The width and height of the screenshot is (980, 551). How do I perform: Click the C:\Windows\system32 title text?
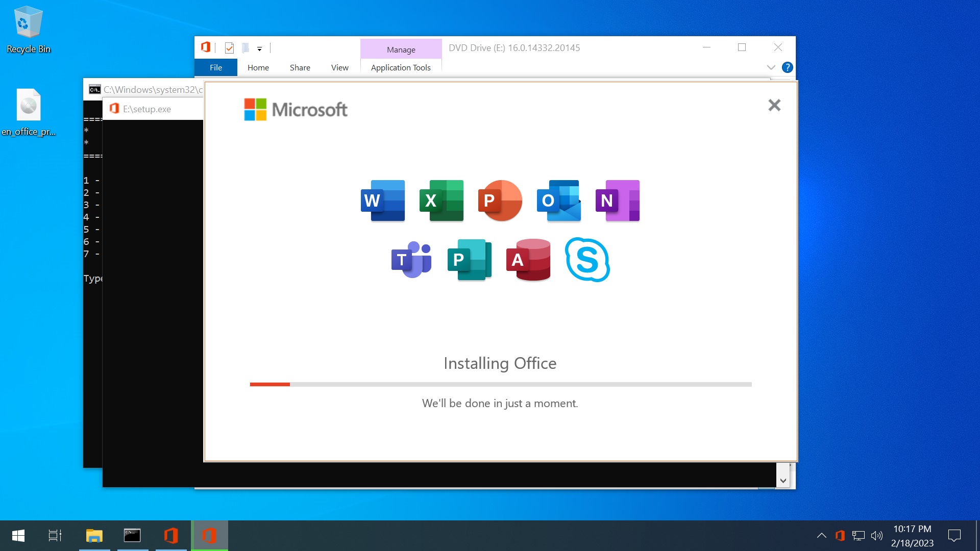click(x=153, y=90)
